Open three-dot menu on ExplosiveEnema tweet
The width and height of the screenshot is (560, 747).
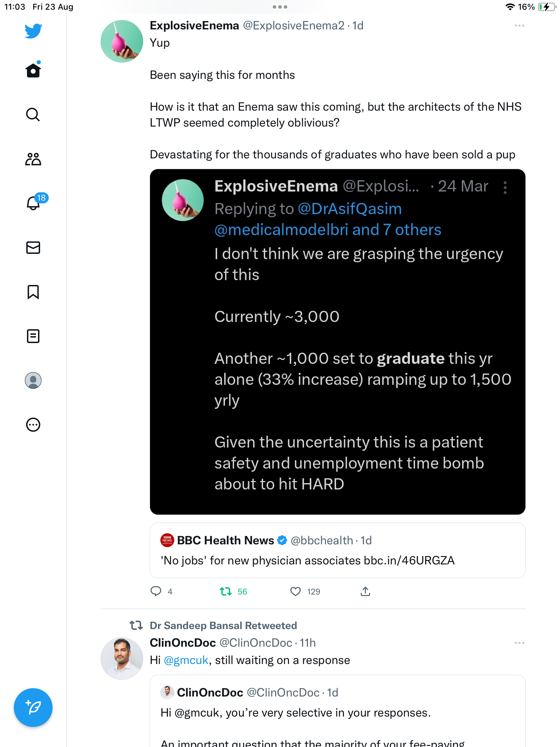519,26
